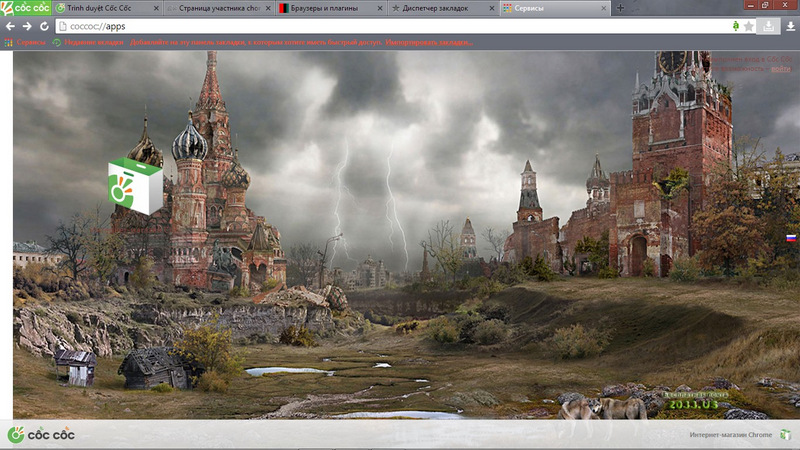The image size is (800, 450).
Task: Click the Сервисы apps grid bookmark icon
Action: [8, 42]
